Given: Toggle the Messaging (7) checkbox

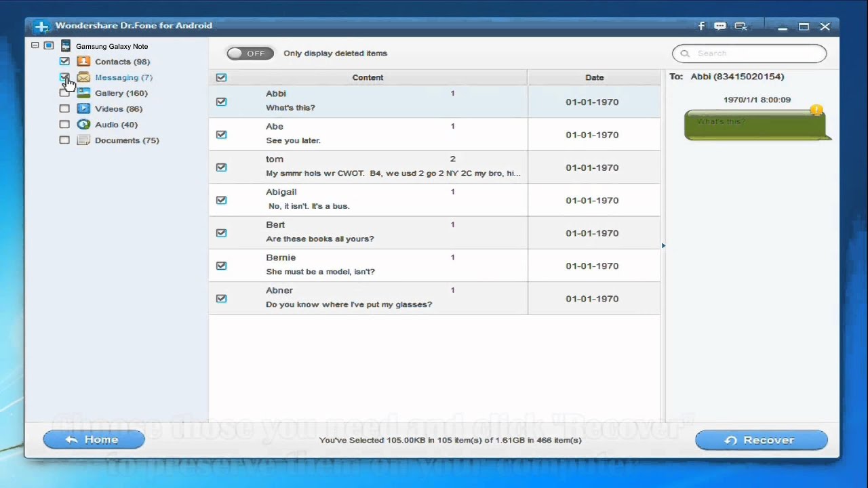Looking at the screenshot, I should pos(64,77).
